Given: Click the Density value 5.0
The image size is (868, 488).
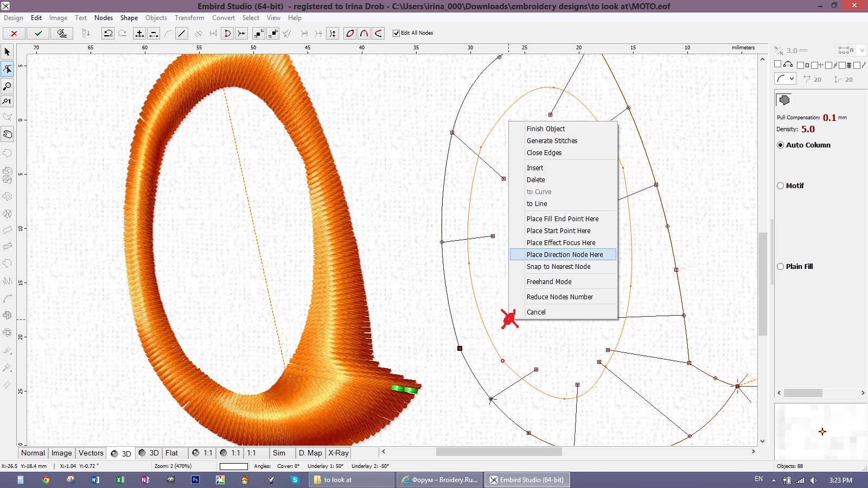Looking at the screenshot, I should pos(808,129).
